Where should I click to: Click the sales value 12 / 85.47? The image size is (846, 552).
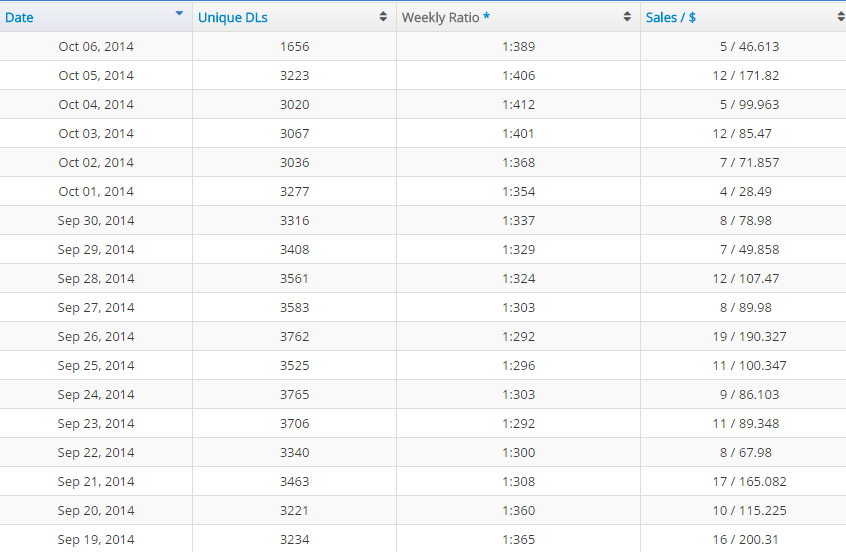coord(742,134)
